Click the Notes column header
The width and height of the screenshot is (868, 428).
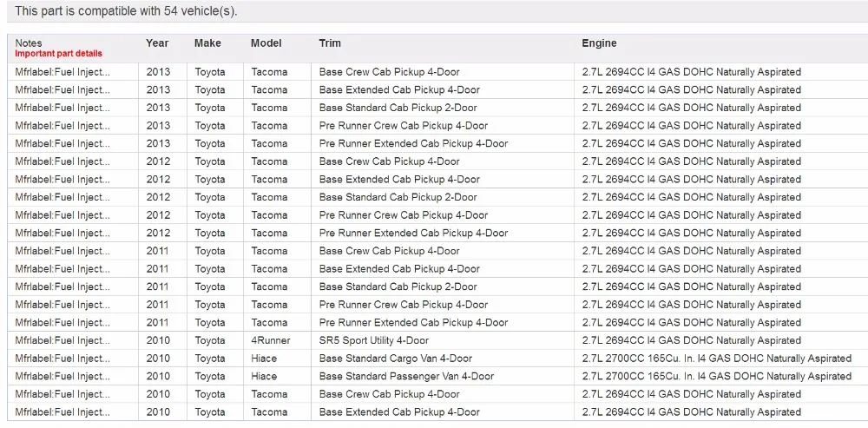tap(29, 43)
